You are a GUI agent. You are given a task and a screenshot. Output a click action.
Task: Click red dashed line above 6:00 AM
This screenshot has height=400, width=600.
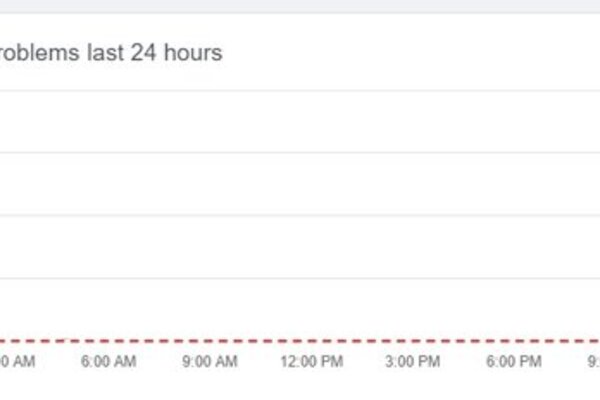point(108,340)
